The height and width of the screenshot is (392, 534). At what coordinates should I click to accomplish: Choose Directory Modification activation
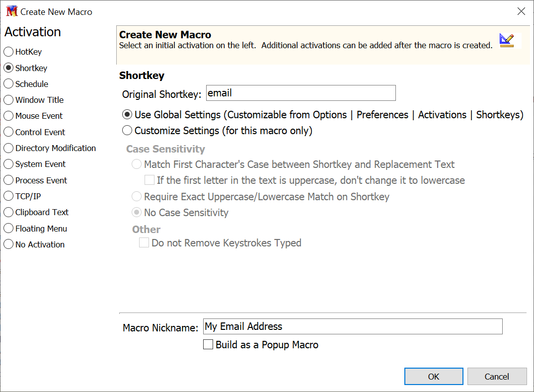[x=8, y=148]
